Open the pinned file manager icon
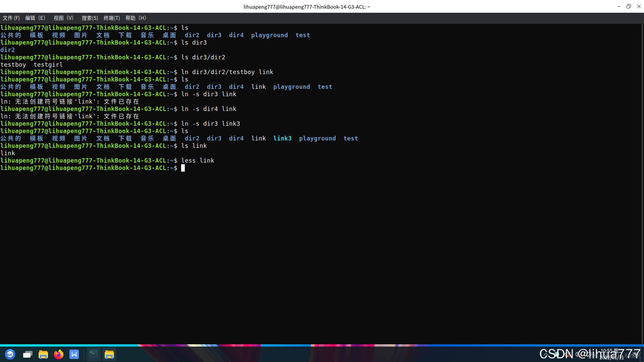The width and height of the screenshot is (644, 362). click(43, 354)
